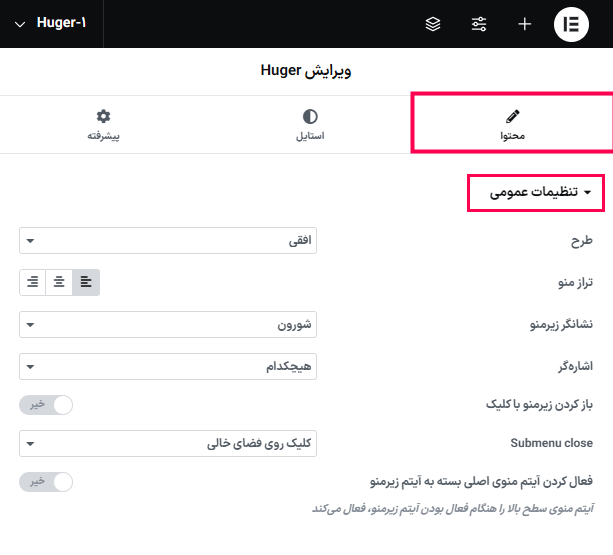The height and width of the screenshot is (555, 613).
Task: Click the Submenu close label
Action: pyautogui.click(x=551, y=443)
